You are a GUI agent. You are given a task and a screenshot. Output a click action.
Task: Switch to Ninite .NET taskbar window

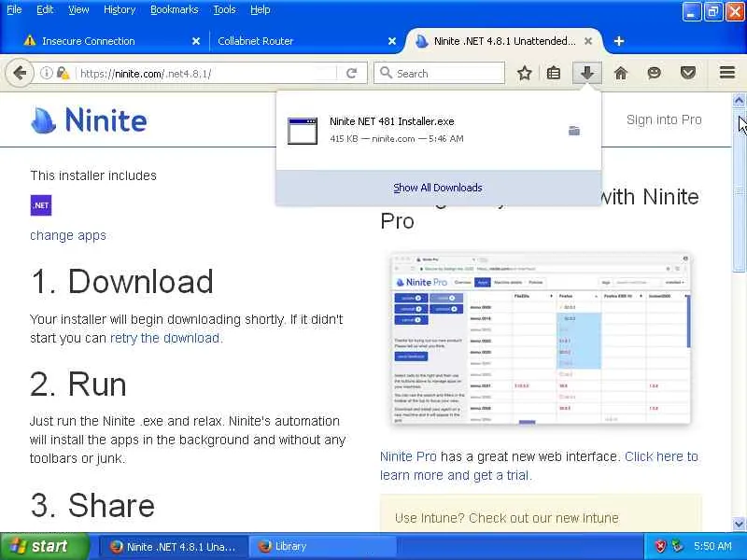pyautogui.click(x=174, y=546)
